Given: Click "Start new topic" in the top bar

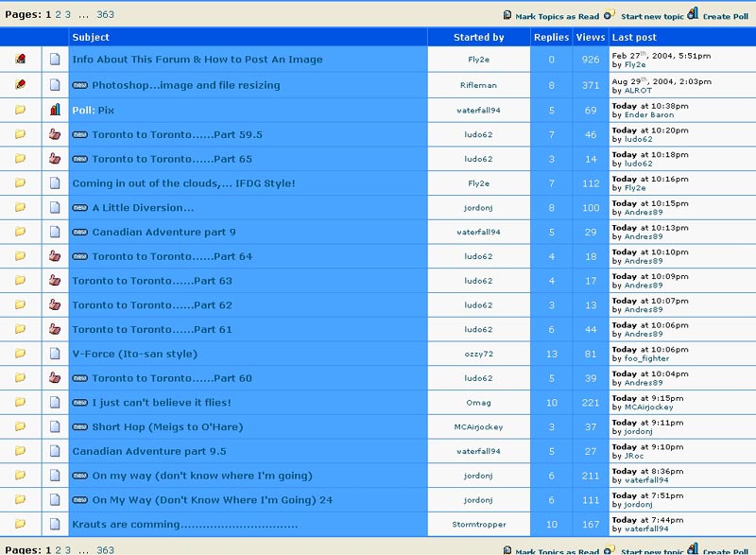Looking at the screenshot, I should click(653, 16).
